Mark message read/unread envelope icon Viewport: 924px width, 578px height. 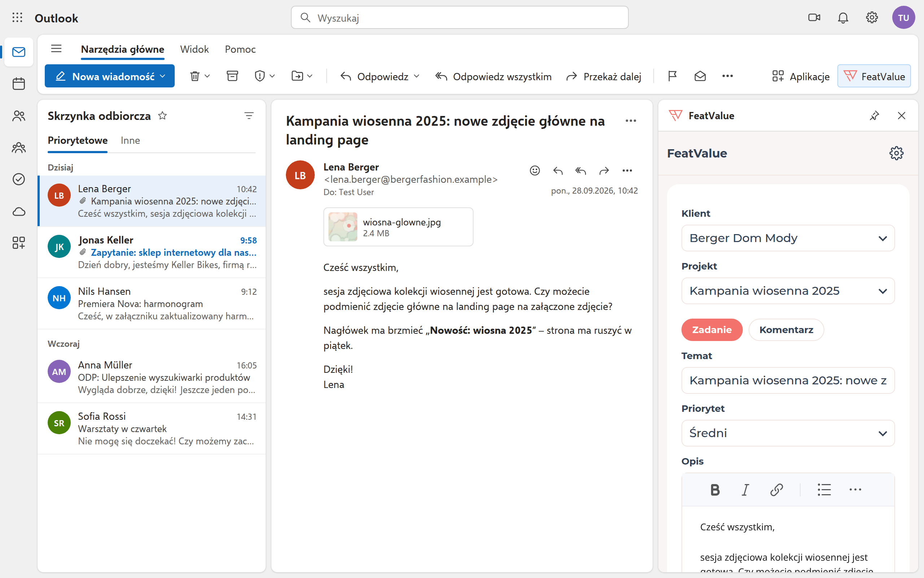tap(700, 76)
